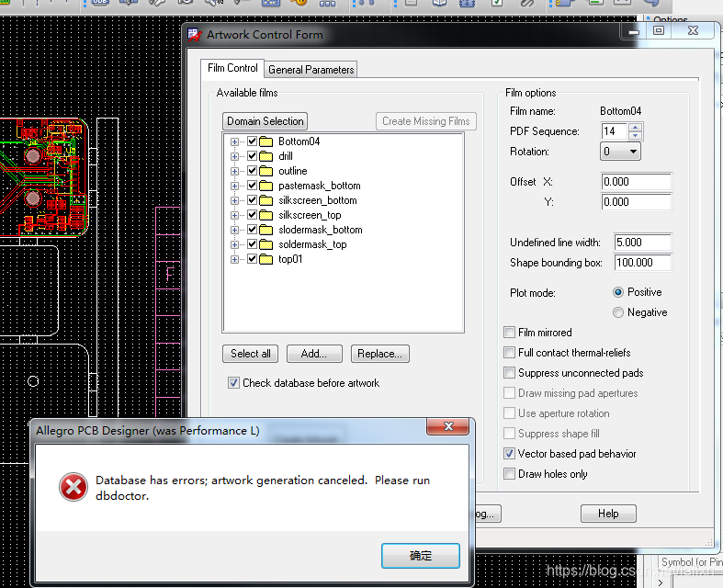Select Negative plot mode

pyautogui.click(x=618, y=312)
